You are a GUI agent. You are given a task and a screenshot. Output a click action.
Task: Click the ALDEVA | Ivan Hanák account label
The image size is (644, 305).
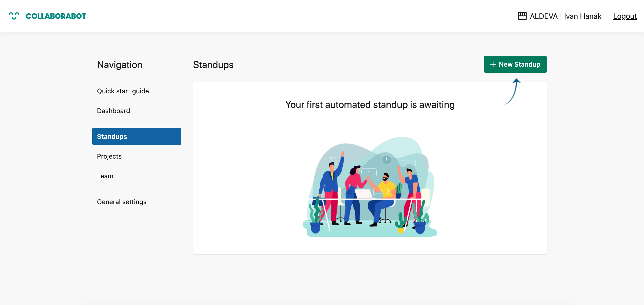click(x=565, y=16)
